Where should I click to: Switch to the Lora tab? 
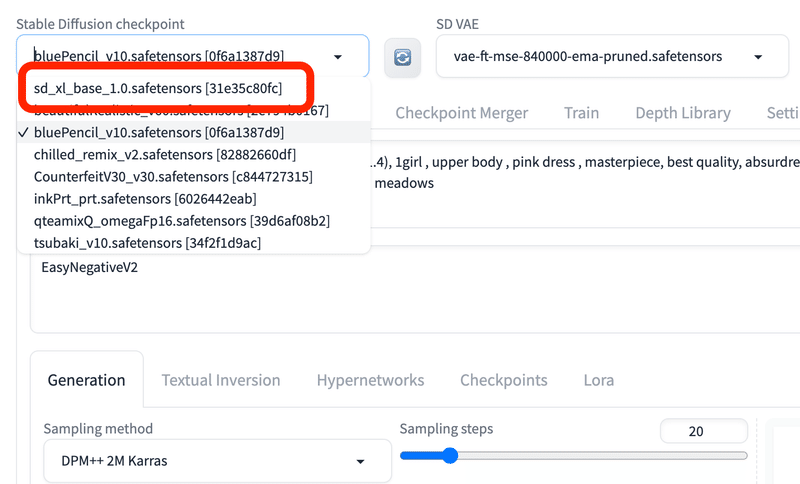[598, 380]
